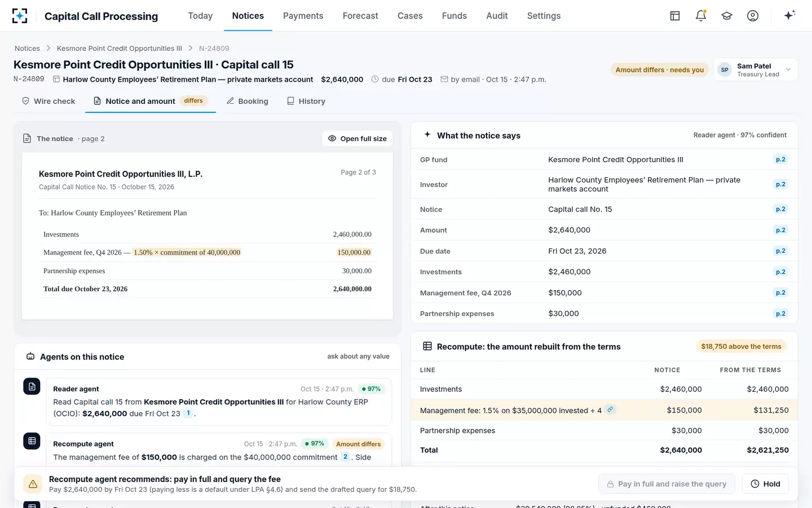Image resolution: width=812 pixels, height=508 pixels.
Task: Open the learning graduation cap icon
Action: [727, 16]
